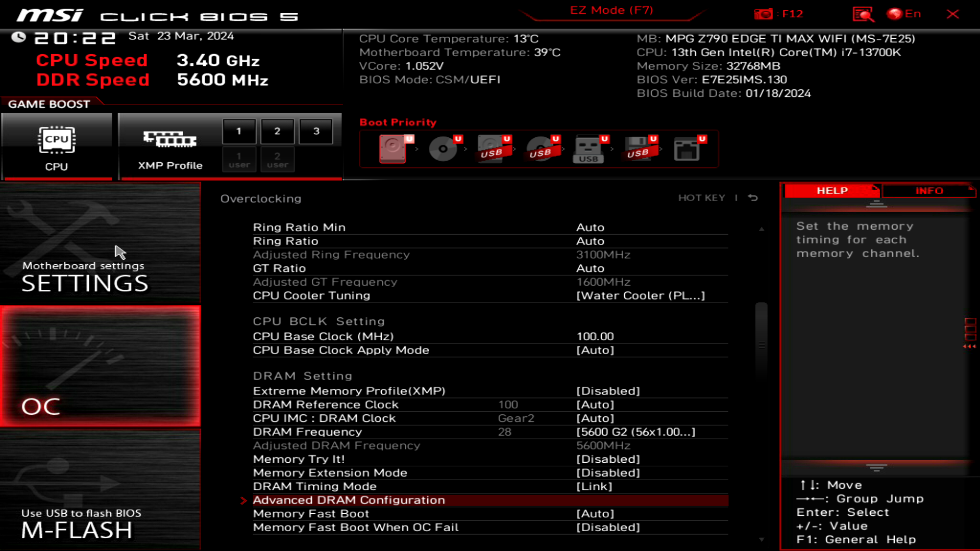Open the CPU Cooler Tuning dropdown
Viewport: 980px width, 551px height.
(641, 296)
